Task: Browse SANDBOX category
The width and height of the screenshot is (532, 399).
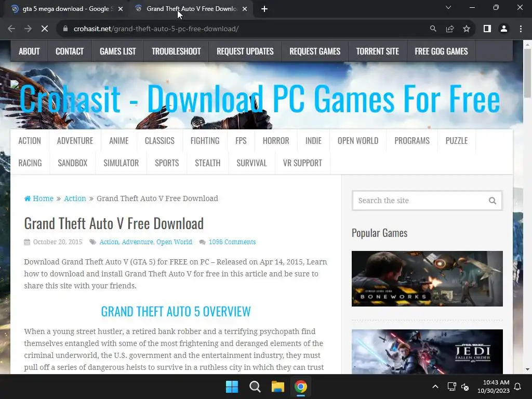Action: point(73,163)
